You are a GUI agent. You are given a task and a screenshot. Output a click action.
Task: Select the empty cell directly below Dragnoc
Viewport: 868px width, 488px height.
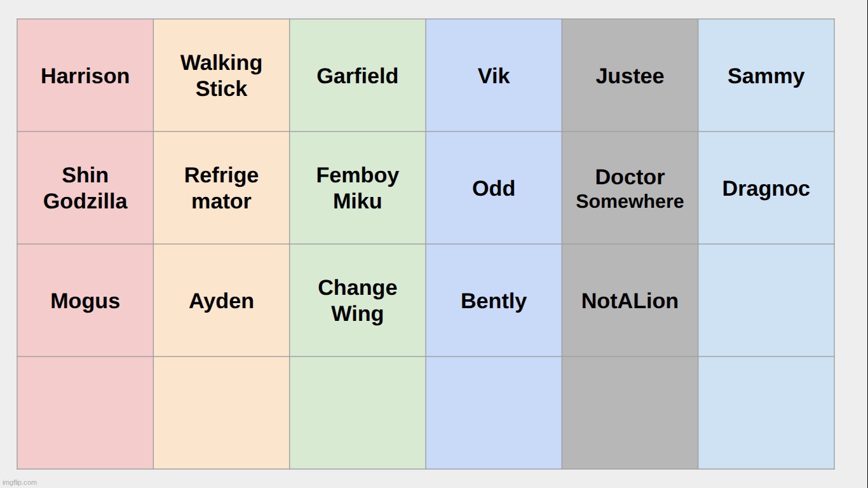[766, 301]
